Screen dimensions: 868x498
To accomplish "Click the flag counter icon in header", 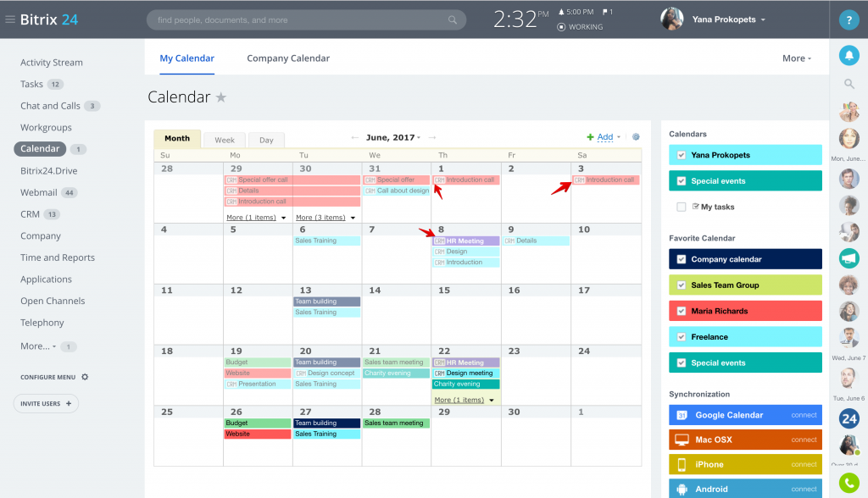I will click(605, 12).
